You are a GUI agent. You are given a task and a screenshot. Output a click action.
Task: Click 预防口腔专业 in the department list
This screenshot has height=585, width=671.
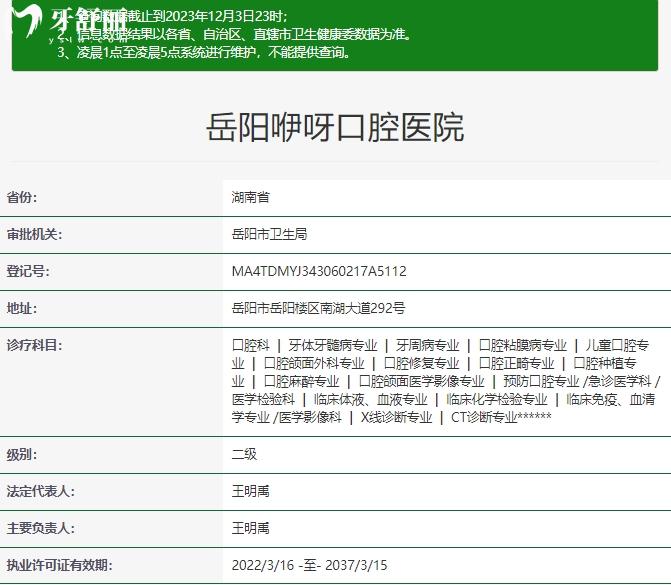[x=541, y=381]
